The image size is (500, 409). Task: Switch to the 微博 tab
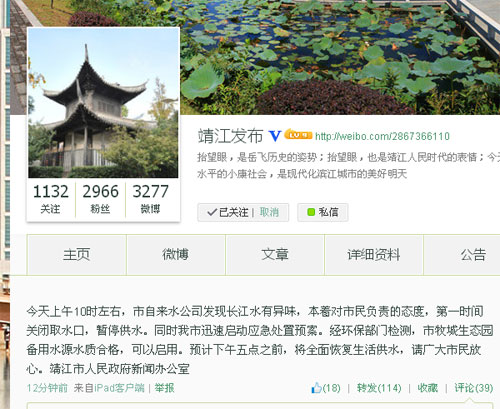[x=176, y=255]
